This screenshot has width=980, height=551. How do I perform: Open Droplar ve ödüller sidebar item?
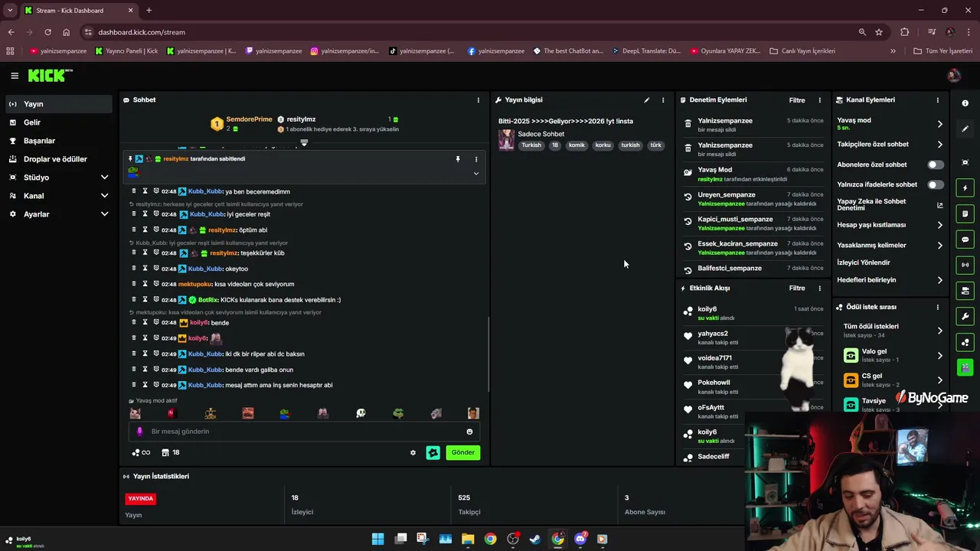(57, 159)
